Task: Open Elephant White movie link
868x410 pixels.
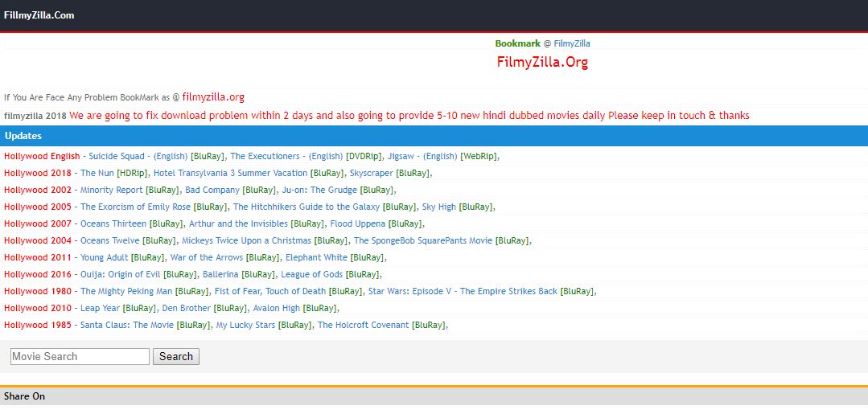Action: point(316,258)
